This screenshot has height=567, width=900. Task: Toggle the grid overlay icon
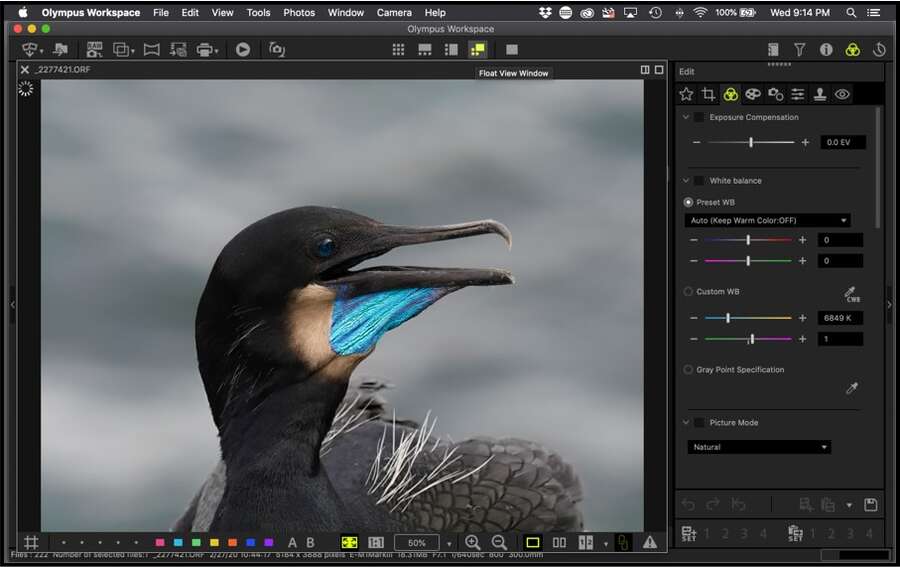pyautogui.click(x=31, y=542)
